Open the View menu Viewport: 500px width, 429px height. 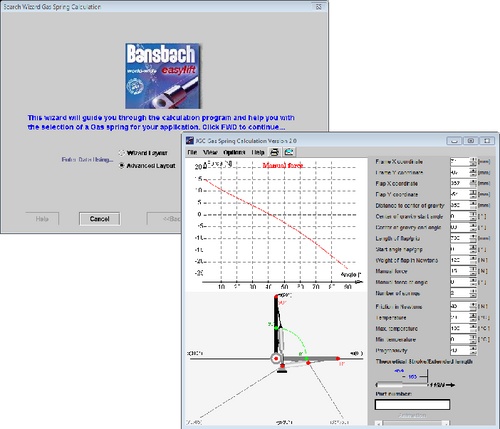(x=210, y=152)
